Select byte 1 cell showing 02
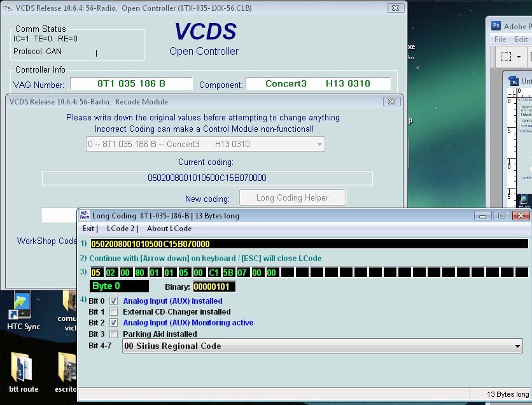Image resolution: width=532 pixels, height=405 pixels. click(x=110, y=273)
